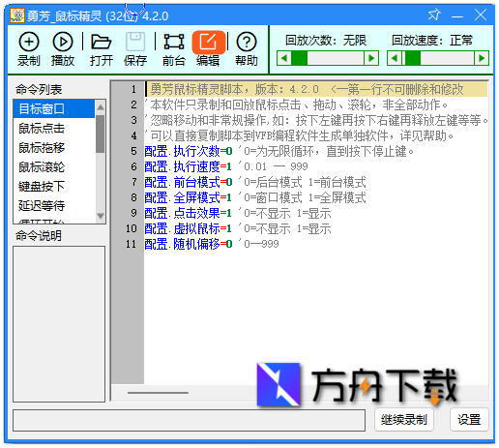Save the script with 保存 icon
The width and height of the screenshot is (499, 448).
[x=135, y=49]
